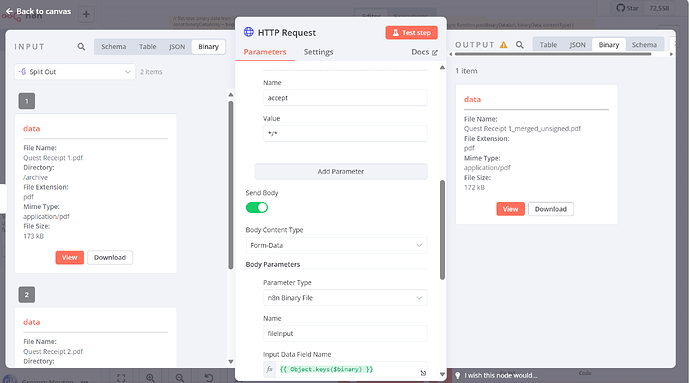
Task: Expand the Body Content Type dropdown
Action: (x=337, y=245)
